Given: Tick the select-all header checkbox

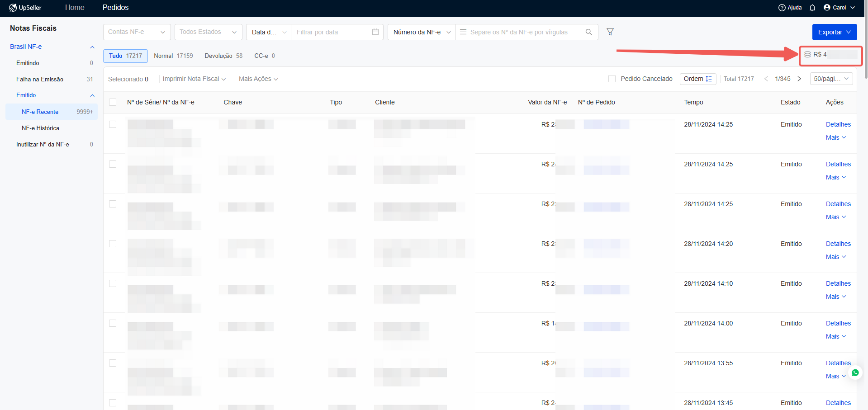Looking at the screenshot, I should 113,102.
